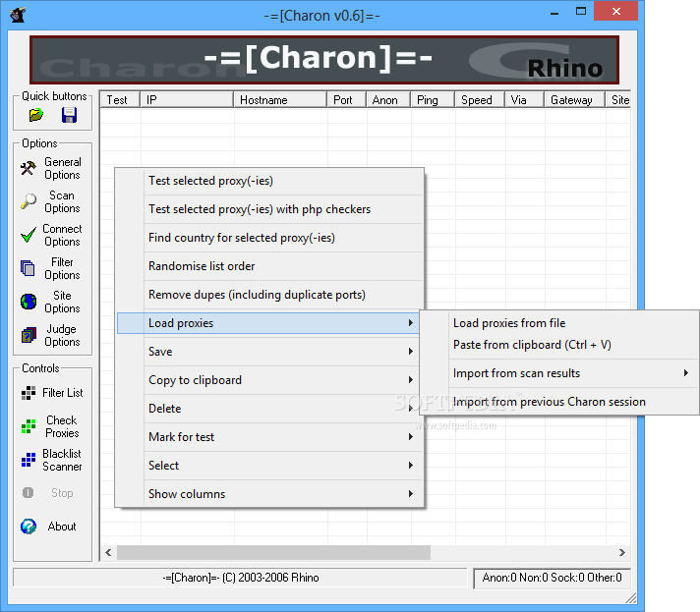Choose Paste from clipboard (Ctrl + V)
This screenshot has width=700, height=612.
(559, 345)
